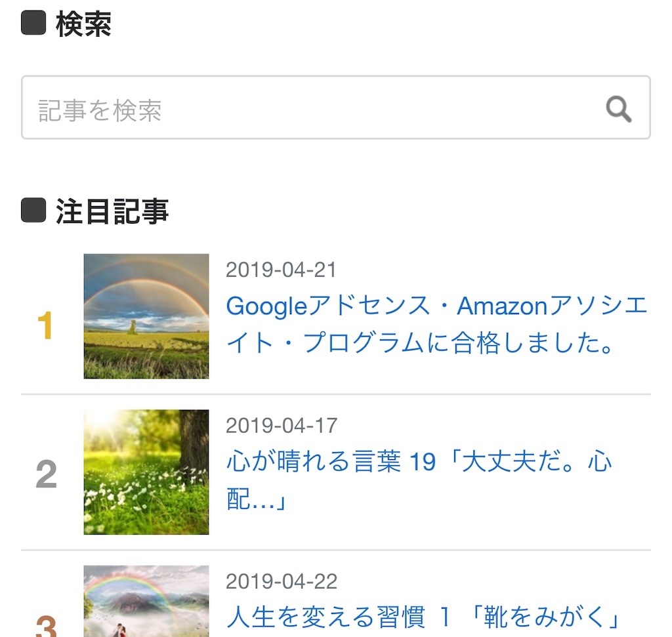672x637 pixels.
Task: Click the magnifying glass search icon
Action: pos(618,109)
